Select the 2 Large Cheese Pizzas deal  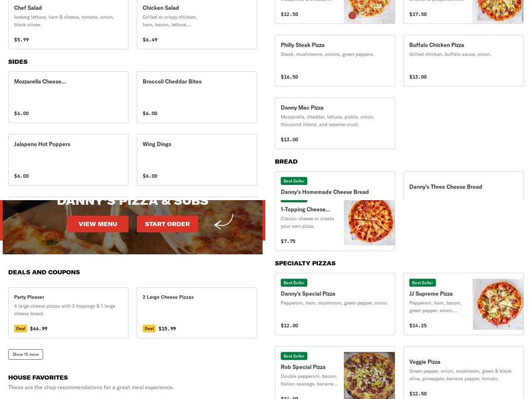pos(195,309)
